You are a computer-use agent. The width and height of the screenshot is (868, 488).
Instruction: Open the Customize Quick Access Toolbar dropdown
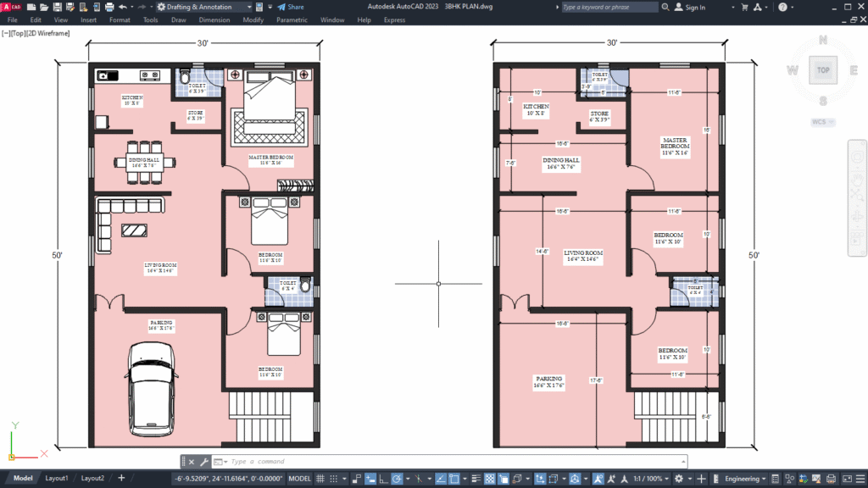270,7
